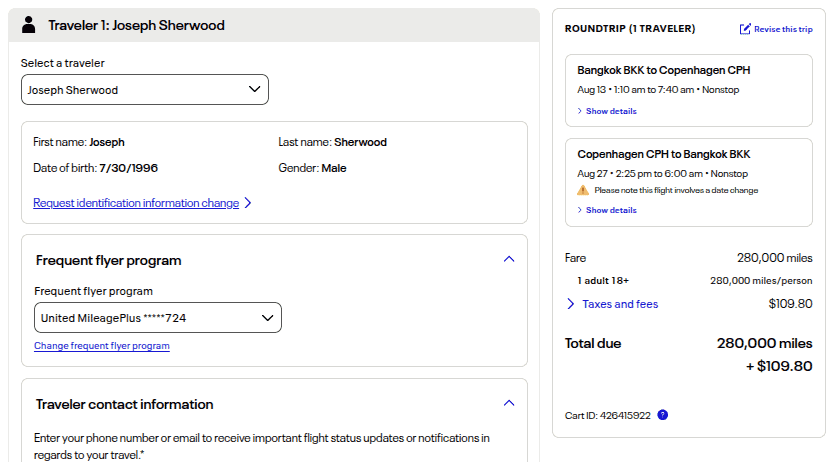Click Request identification information change link
Image resolution: width=835 pixels, height=462 pixels.
tap(136, 203)
